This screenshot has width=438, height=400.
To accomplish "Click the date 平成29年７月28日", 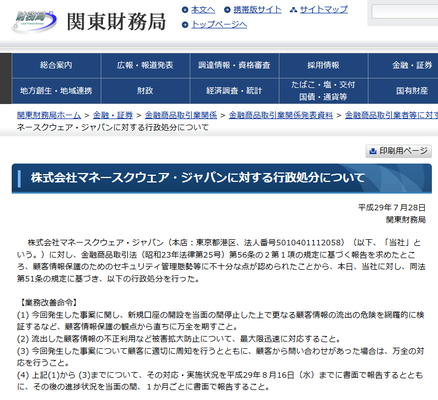I will coord(392,208).
